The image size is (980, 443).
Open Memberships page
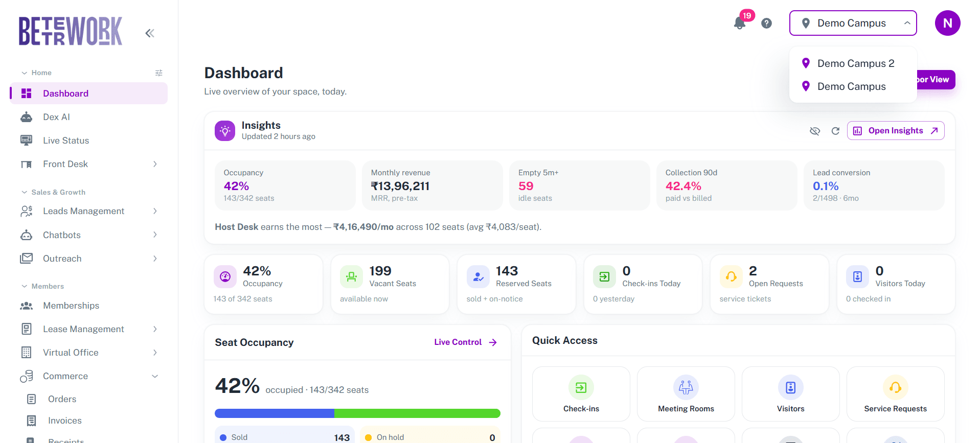(x=89, y=306)
